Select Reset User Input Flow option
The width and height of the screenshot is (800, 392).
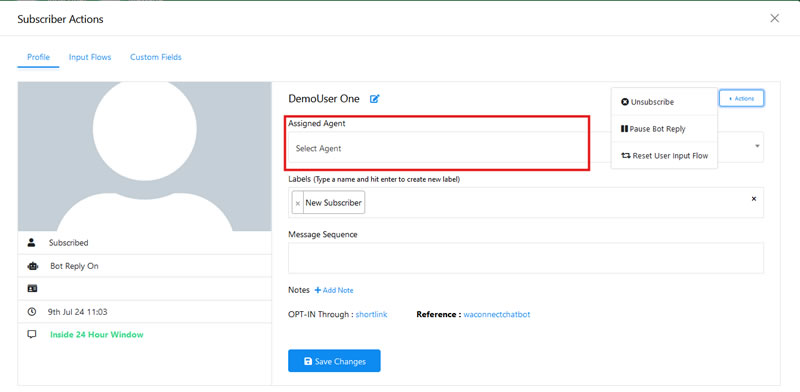coord(664,156)
